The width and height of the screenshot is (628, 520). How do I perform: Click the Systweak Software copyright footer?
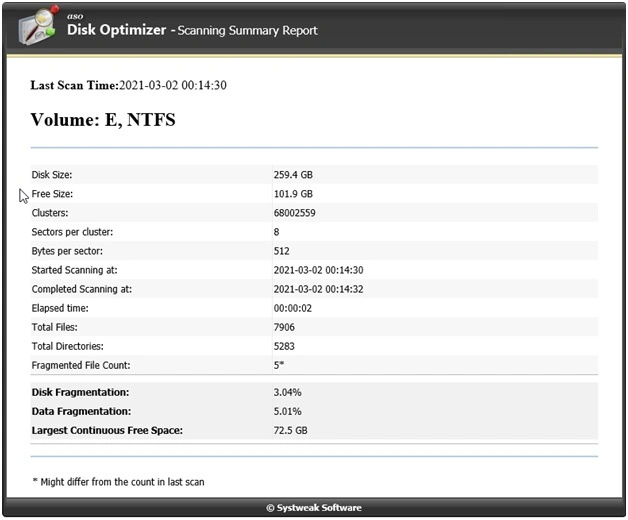coord(314,508)
